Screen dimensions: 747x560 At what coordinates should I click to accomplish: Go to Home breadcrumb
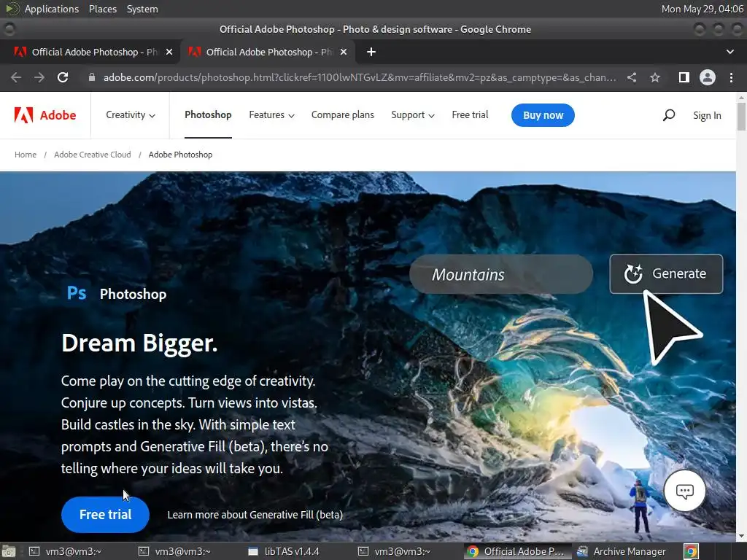tap(26, 155)
